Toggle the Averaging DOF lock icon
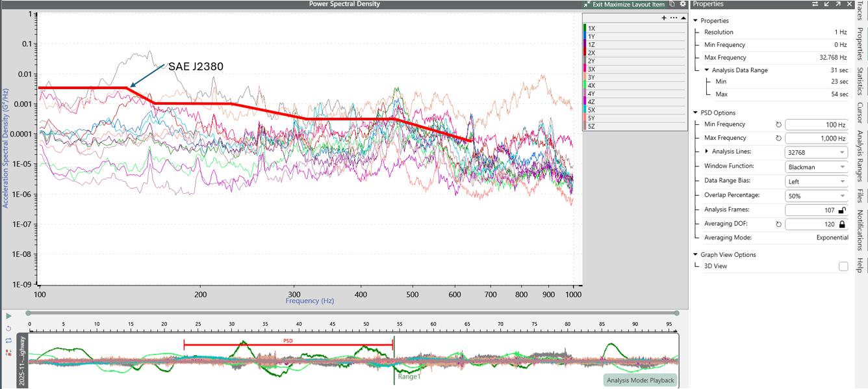This screenshot has height=389, width=868. click(842, 224)
